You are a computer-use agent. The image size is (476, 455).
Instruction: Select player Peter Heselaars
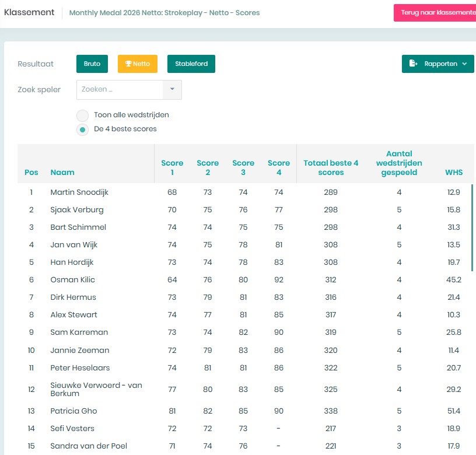pos(80,368)
